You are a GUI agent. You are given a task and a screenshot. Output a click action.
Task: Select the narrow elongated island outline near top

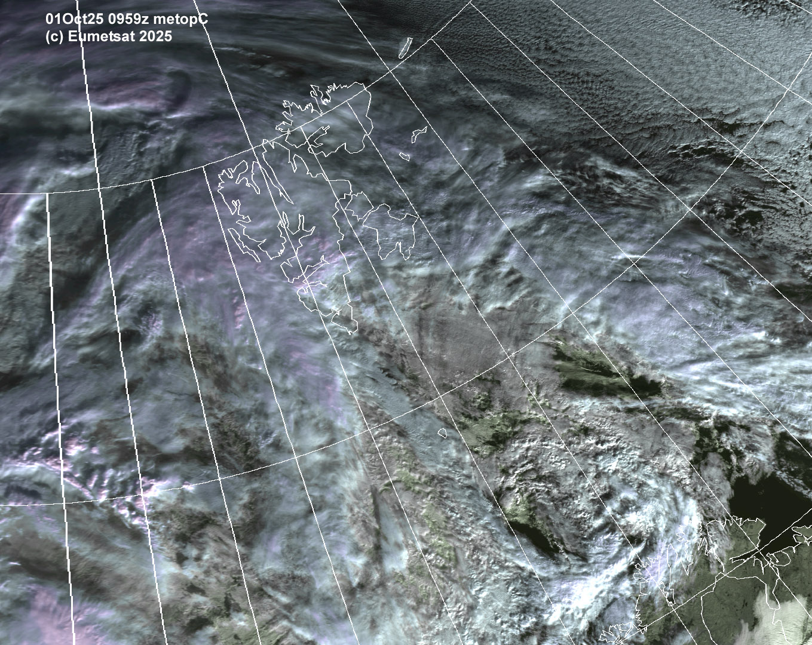click(405, 48)
